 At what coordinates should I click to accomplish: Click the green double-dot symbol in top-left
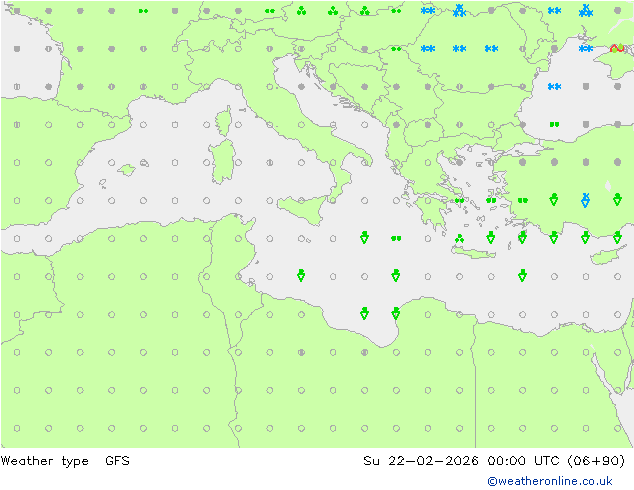[x=143, y=11]
